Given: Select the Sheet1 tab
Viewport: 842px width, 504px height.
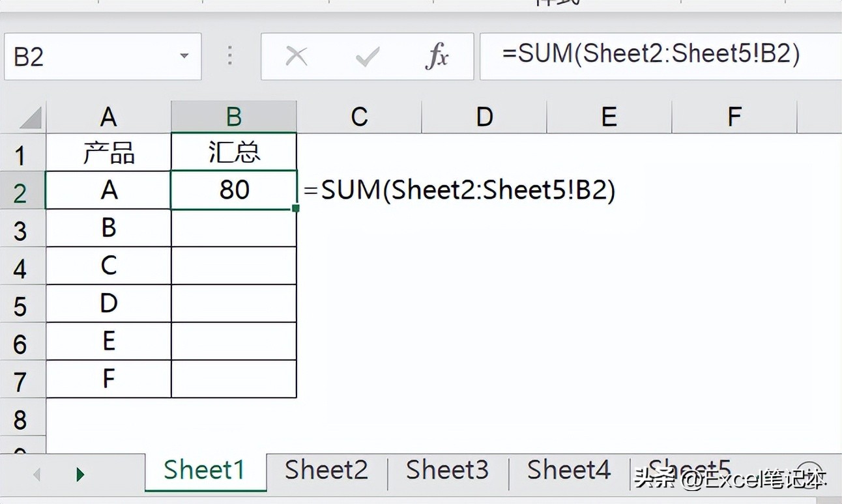Looking at the screenshot, I should tap(204, 470).
